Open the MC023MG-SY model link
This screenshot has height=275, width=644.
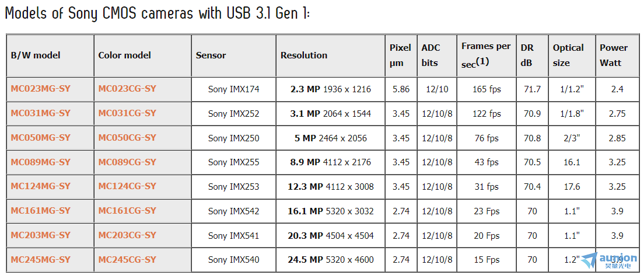[x=41, y=88]
